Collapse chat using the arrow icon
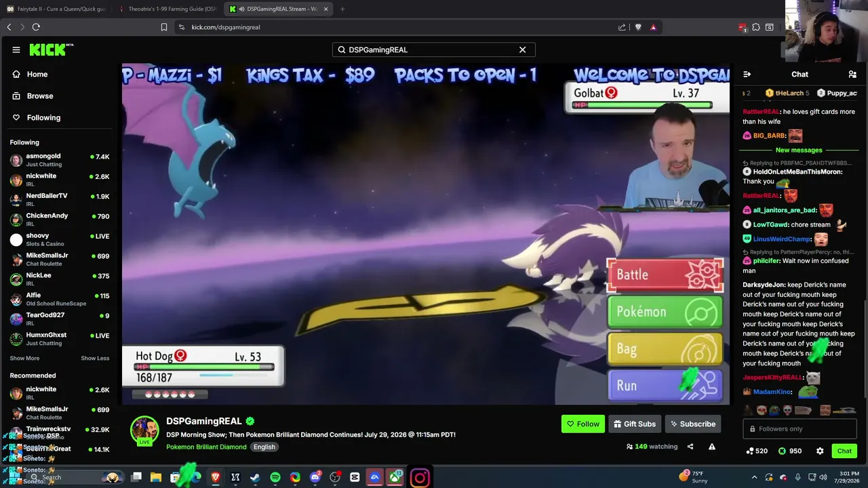This screenshot has height=488, width=868. point(747,74)
